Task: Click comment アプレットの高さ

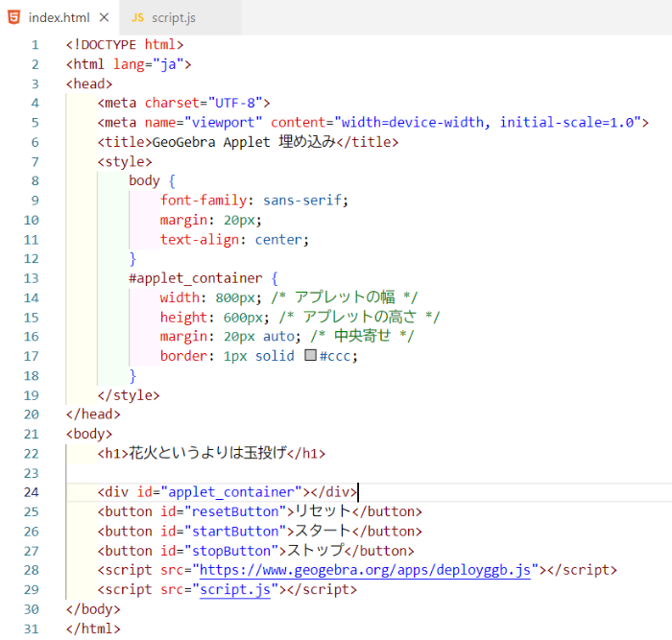Action: click(x=360, y=317)
